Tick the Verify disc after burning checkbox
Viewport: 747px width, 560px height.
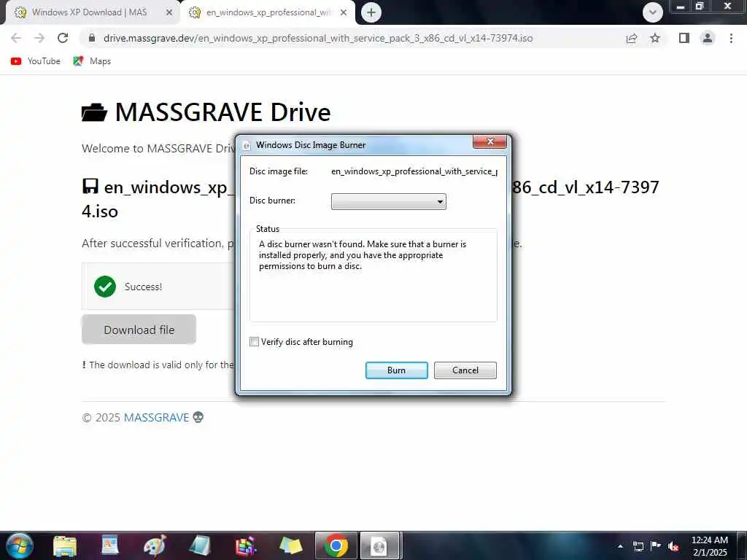pos(255,342)
